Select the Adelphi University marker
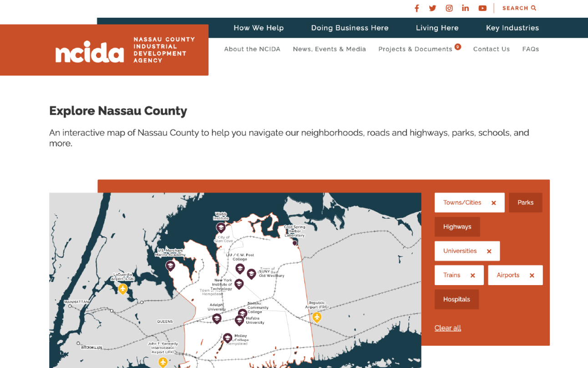Image resolution: width=588 pixels, height=368 pixels. point(217,318)
